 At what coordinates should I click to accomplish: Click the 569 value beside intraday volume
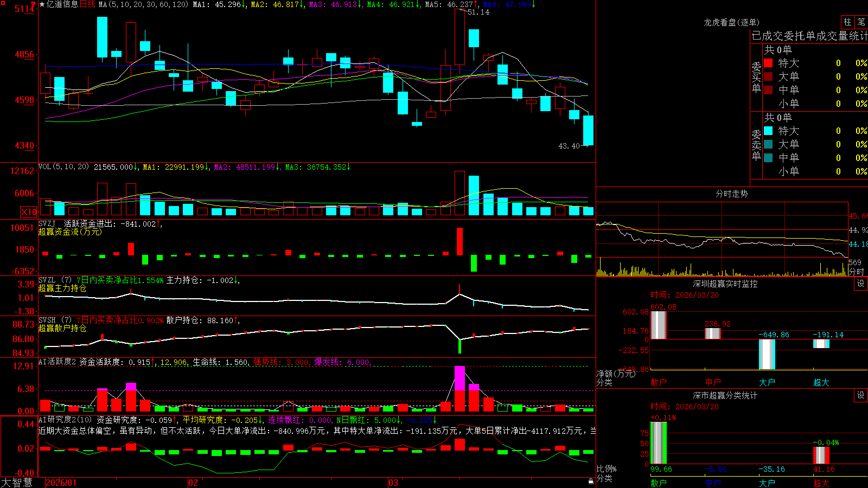pyautogui.click(x=855, y=262)
